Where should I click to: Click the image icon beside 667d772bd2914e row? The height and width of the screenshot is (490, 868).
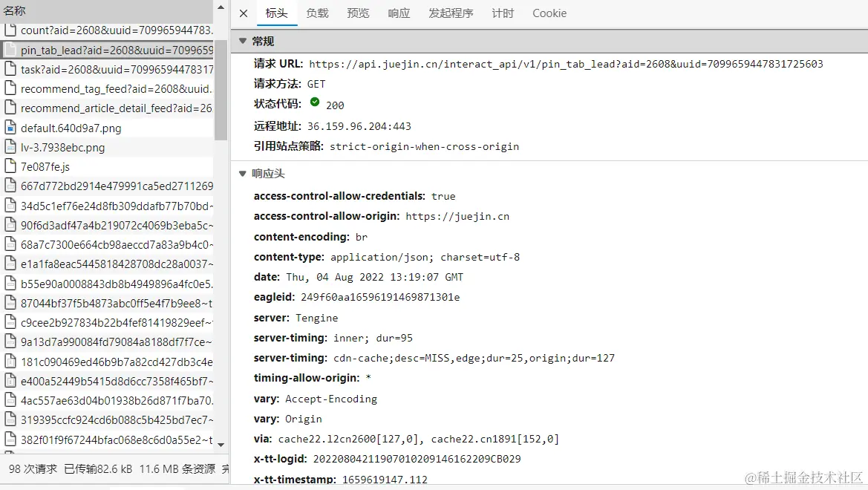(x=10, y=186)
